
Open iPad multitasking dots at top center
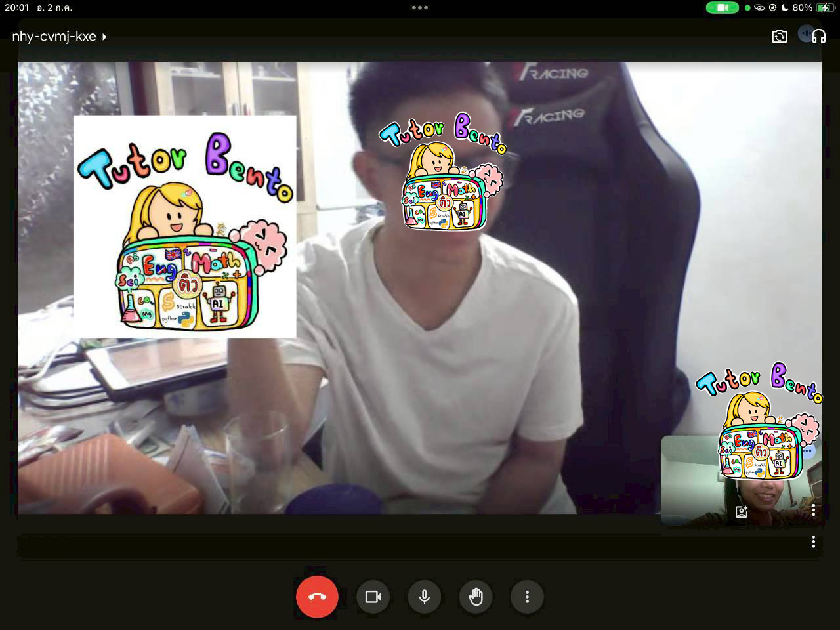tap(420, 8)
